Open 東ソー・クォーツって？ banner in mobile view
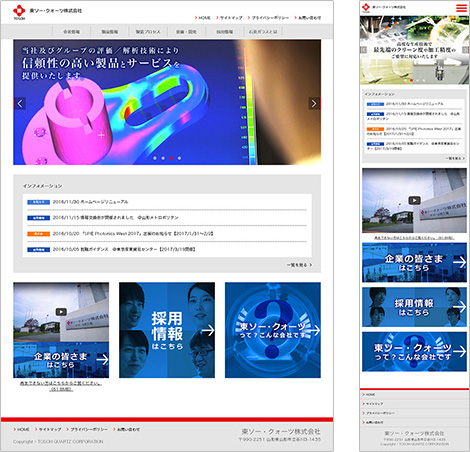Screen dimensions: 470x452 point(414,352)
